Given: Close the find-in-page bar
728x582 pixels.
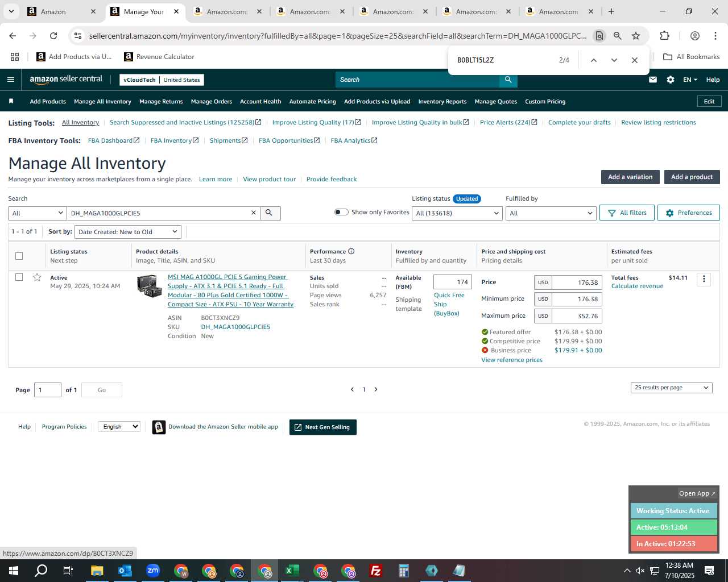Looking at the screenshot, I should [x=635, y=60].
